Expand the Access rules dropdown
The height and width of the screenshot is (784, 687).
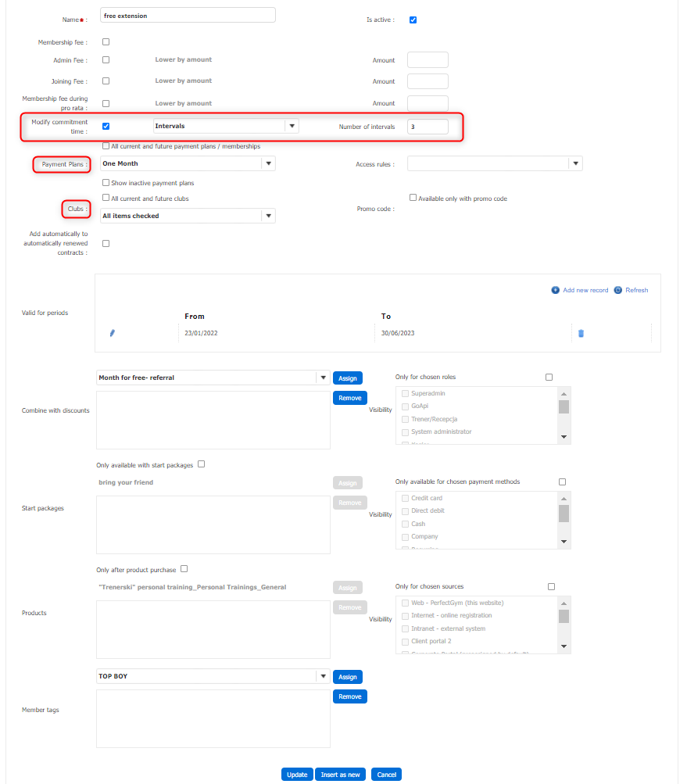coord(575,163)
